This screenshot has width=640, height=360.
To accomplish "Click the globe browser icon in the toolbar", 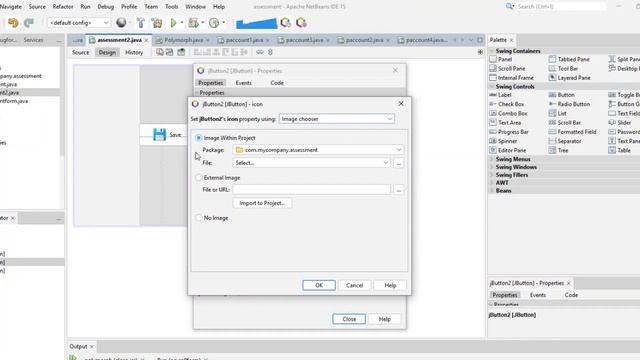I will (121, 23).
